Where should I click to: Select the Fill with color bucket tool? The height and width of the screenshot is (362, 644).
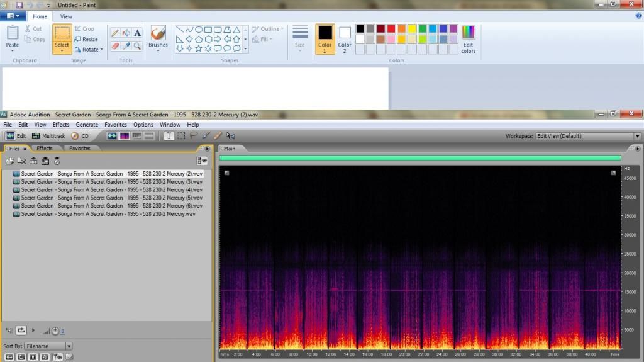[x=126, y=33]
